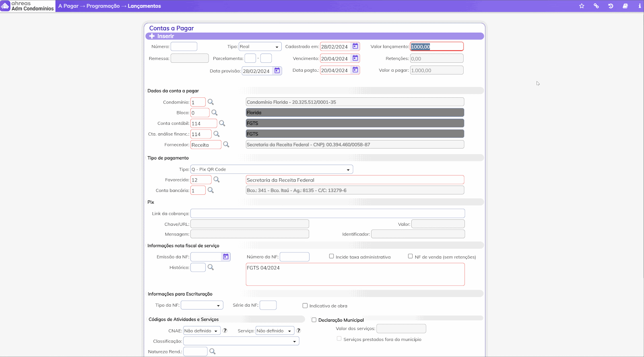This screenshot has width=644, height=357.
Task: Toggle the Indicativo de obra checkbox
Action: tap(305, 306)
